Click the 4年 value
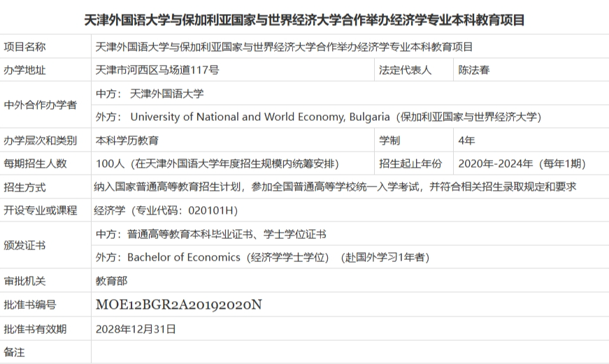 pos(466,140)
